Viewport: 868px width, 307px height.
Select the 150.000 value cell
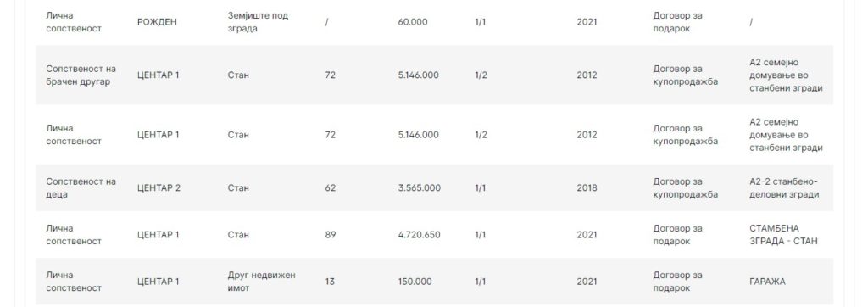click(x=415, y=282)
